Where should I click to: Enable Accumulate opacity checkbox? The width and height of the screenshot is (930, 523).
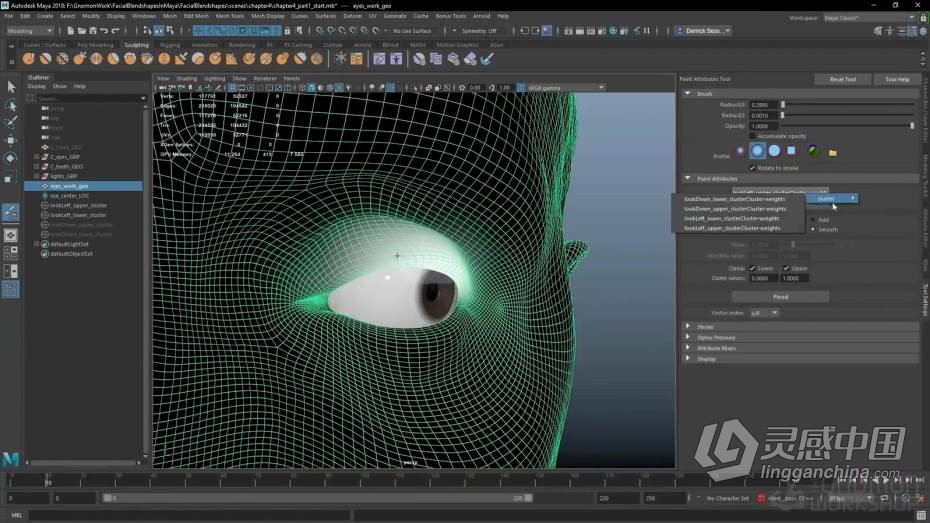click(753, 136)
